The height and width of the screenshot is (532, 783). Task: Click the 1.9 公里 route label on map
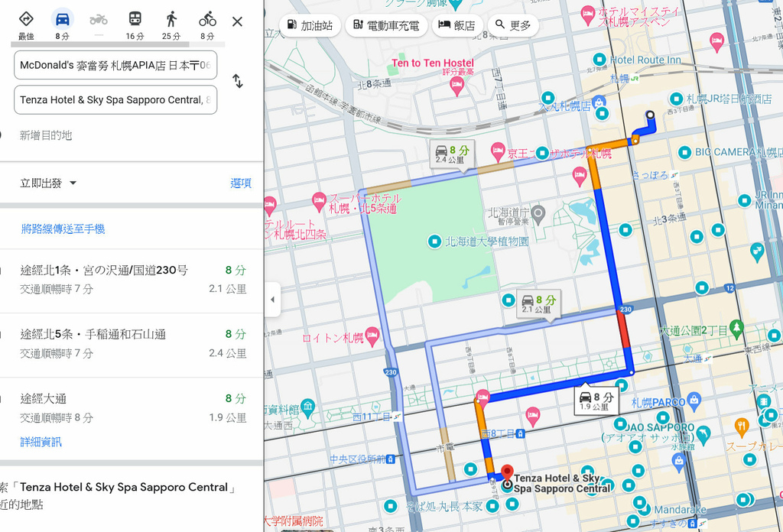596,402
